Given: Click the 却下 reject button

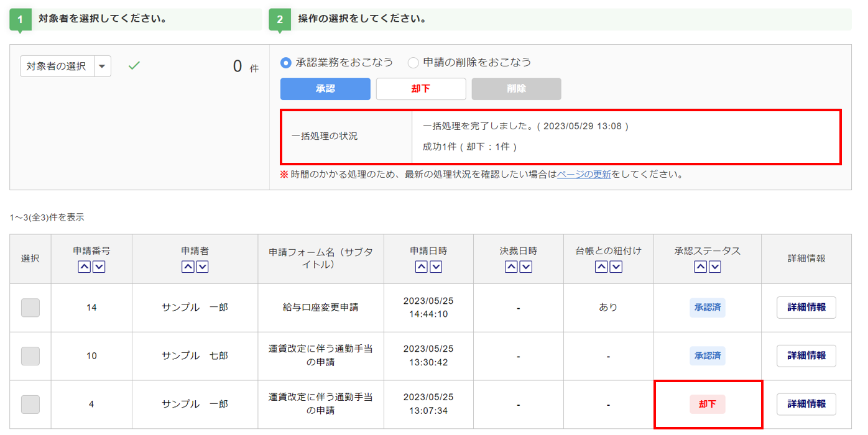Looking at the screenshot, I should [x=421, y=89].
